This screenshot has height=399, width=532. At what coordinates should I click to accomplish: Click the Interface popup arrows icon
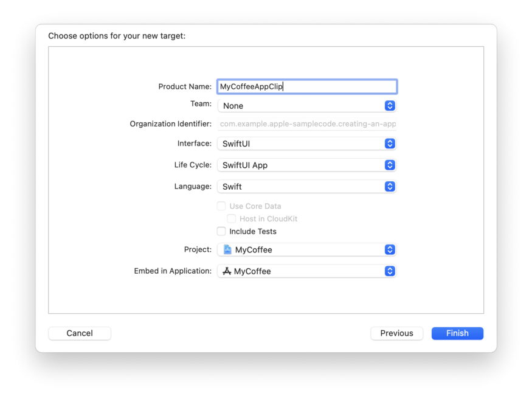(x=390, y=144)
